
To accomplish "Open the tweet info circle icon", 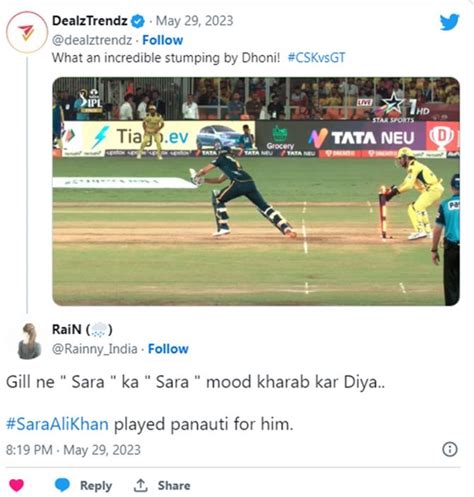I will pyautogui.click(x=450, y=449).
